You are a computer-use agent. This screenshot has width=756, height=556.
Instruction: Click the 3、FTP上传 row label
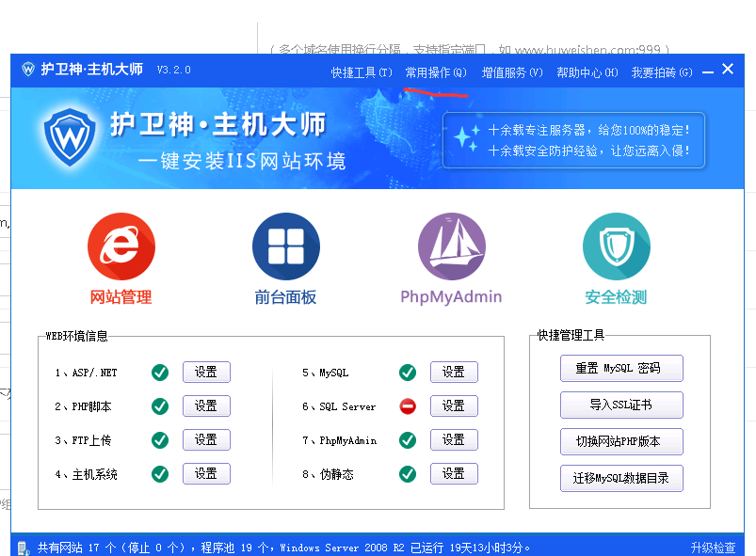[83, 440]
